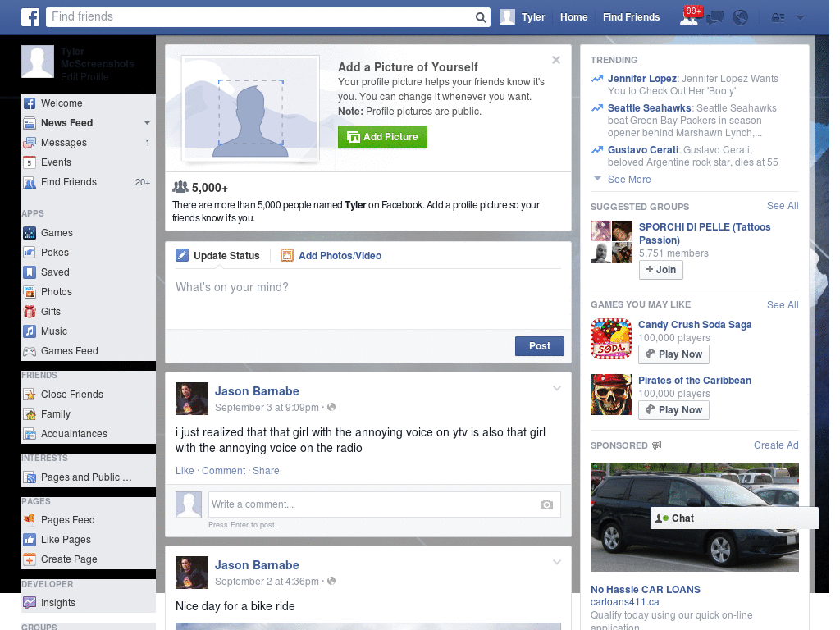Open options chevron on September 2 post

(557, 563)
